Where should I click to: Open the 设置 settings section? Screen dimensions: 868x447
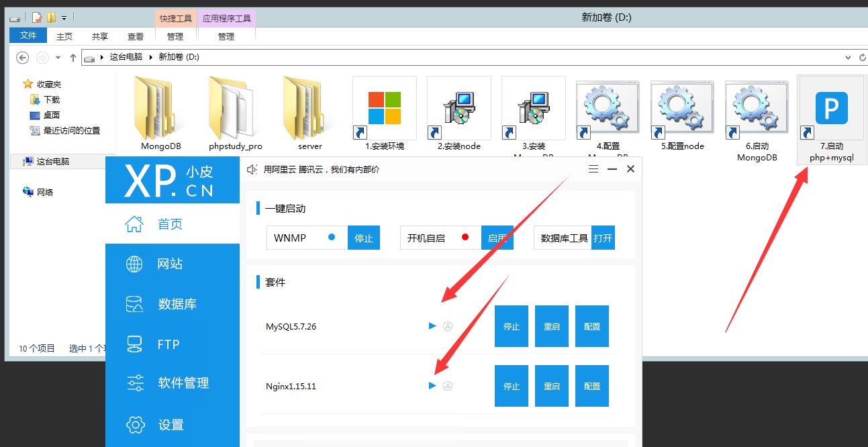pos(171,425)
